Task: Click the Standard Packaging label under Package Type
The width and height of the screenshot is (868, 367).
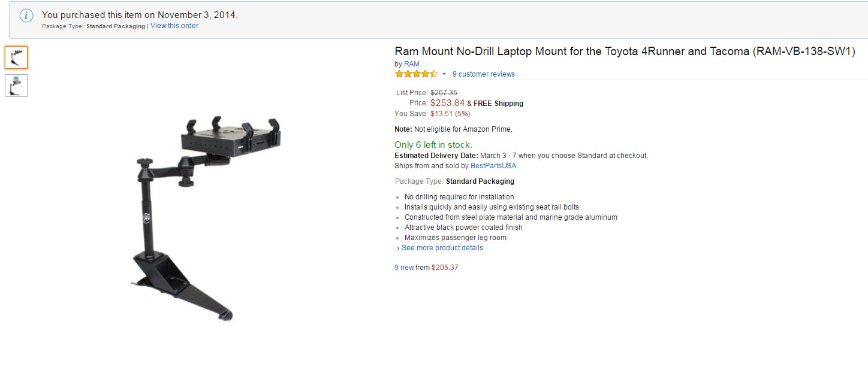Action: tap(480, 181)
